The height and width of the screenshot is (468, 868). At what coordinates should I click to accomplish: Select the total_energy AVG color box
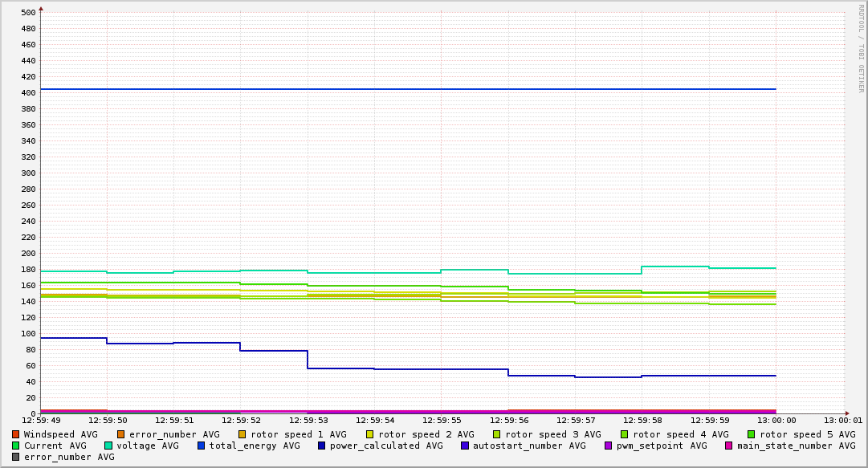[202, 446]
